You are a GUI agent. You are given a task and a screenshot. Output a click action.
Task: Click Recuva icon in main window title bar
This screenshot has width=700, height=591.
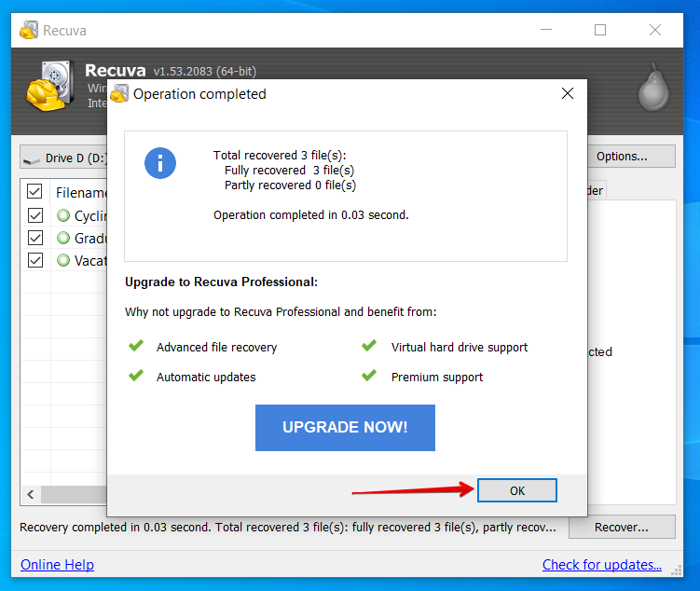[x=29, y=31]
